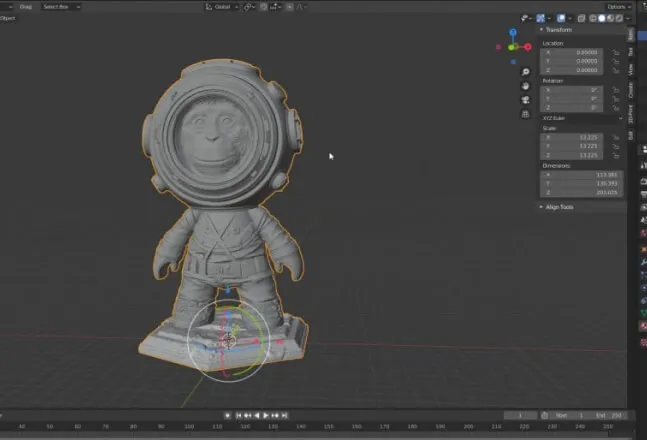Open shading options dropdown arrow
This screenshot has width=647, height=440.
click(628, 18)
